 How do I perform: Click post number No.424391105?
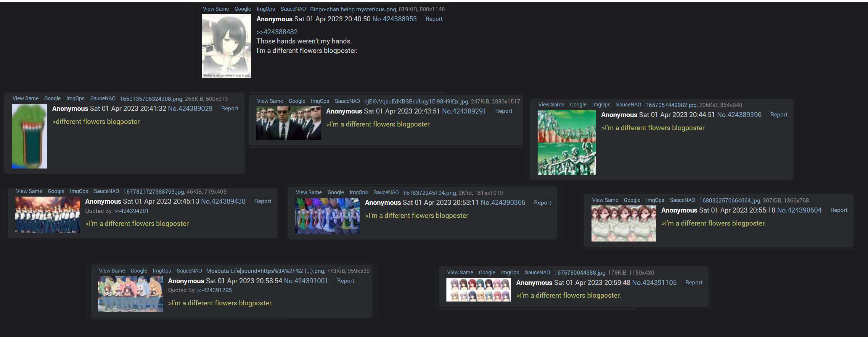point(654,283)
